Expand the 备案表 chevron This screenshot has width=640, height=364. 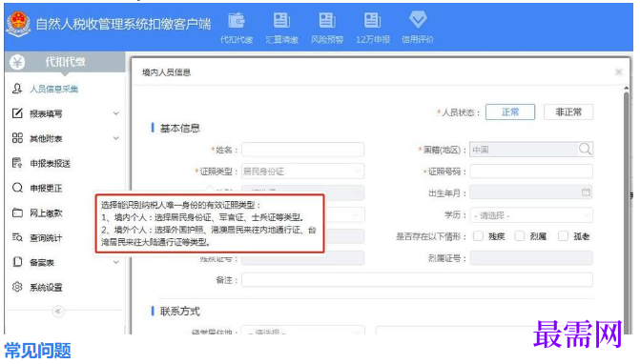tap(116, 262)
